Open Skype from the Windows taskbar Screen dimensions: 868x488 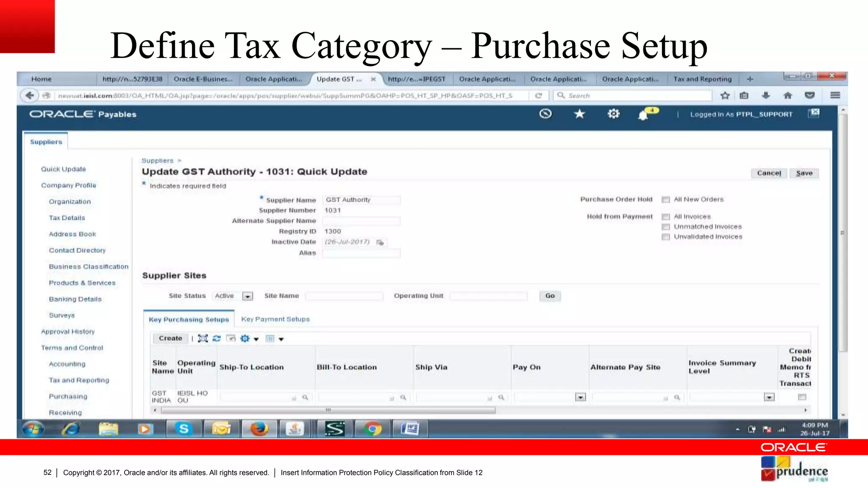184,429
